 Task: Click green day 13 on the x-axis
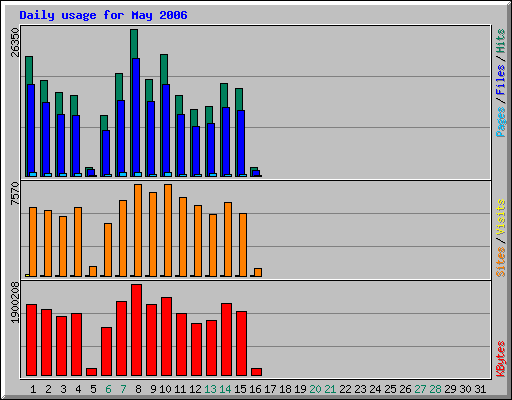[210, 389]
